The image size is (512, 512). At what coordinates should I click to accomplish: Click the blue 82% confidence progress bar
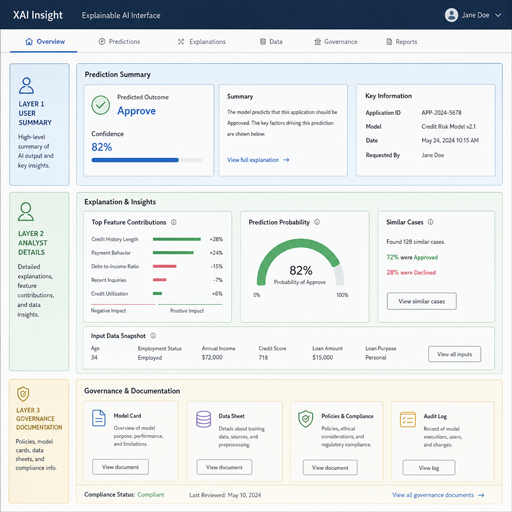pyautogui.click(x=135, y=160)
